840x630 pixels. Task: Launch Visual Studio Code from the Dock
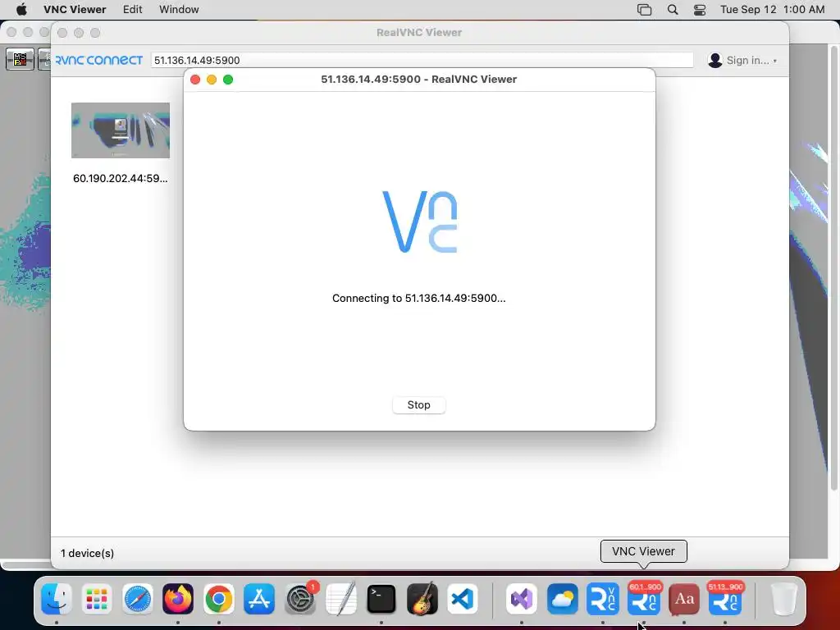pyautogui.click(x=463, y=599)
